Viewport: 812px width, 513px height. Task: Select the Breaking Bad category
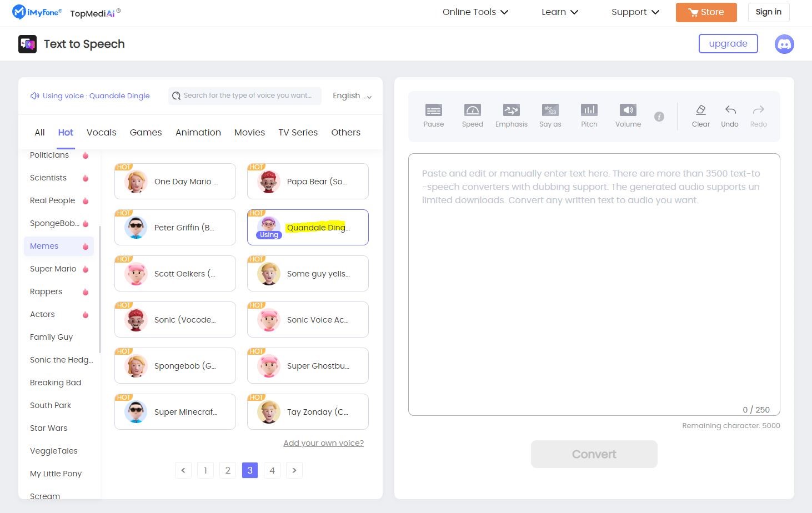tap(59, 383)
